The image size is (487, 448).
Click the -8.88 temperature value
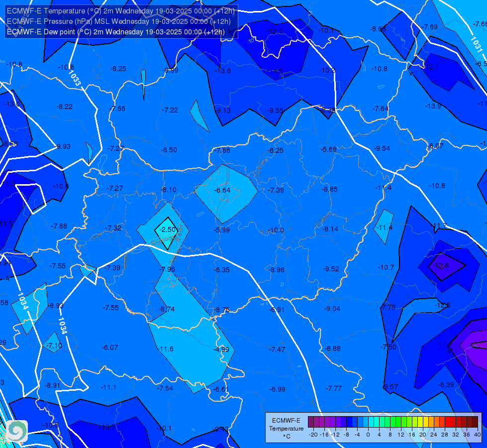(x=333, y=348)
